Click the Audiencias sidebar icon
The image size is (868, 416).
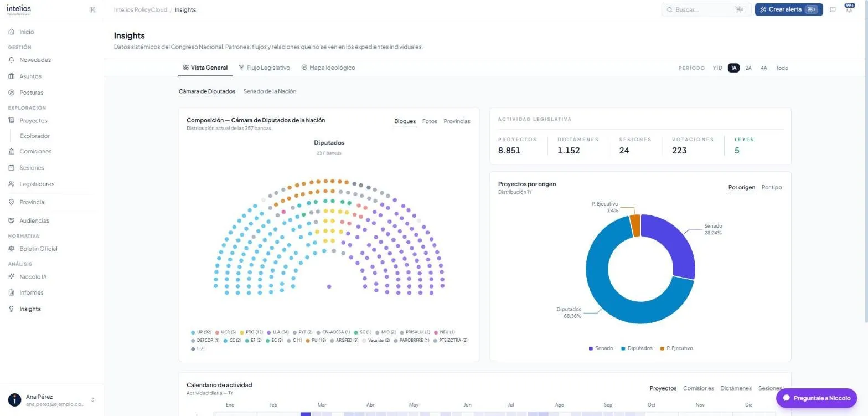[x=12, y=220]
